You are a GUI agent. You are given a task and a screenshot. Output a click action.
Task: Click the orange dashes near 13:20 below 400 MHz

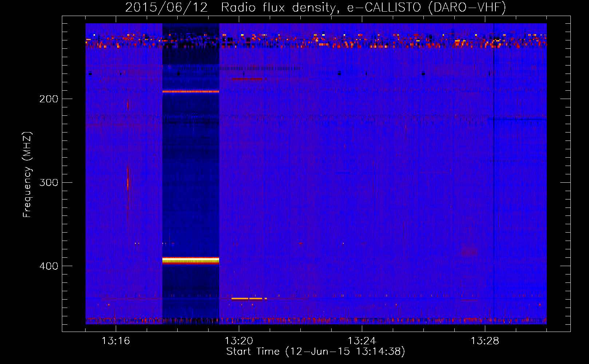point(249,298)
